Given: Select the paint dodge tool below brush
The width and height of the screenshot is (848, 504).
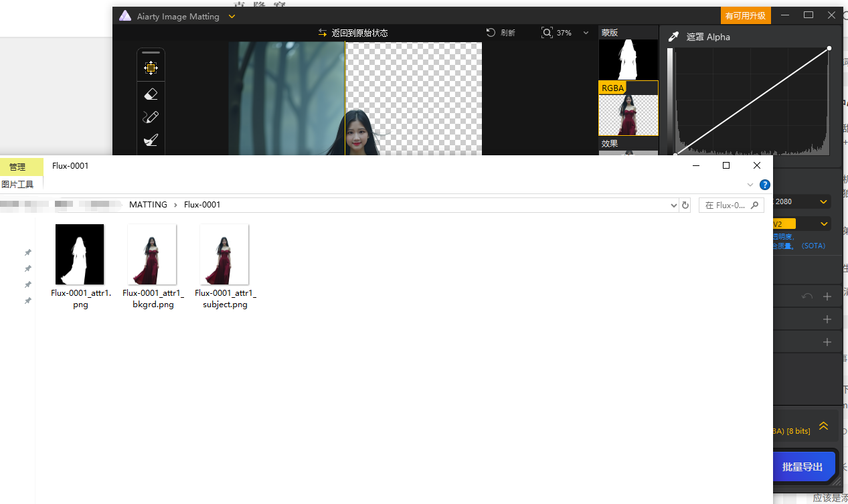Looking at the screenshot, I should point(151,141).
